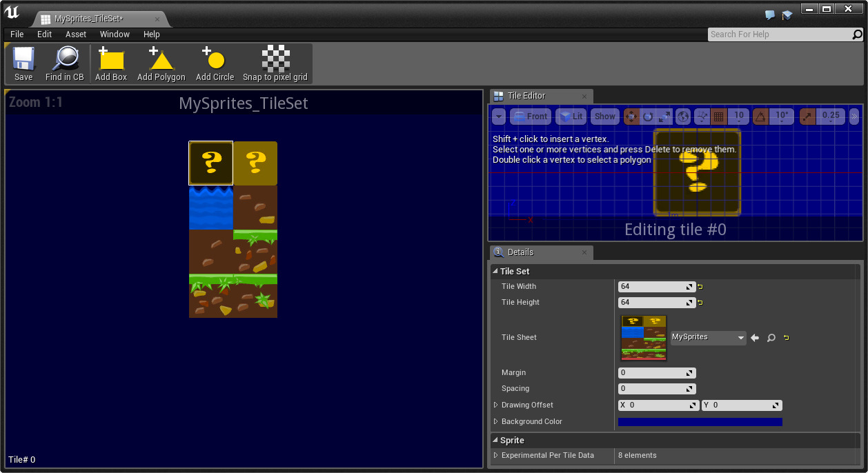Screen dimensions: 868x473
Task: Click the Spacing input field
Action: point(656,389)
